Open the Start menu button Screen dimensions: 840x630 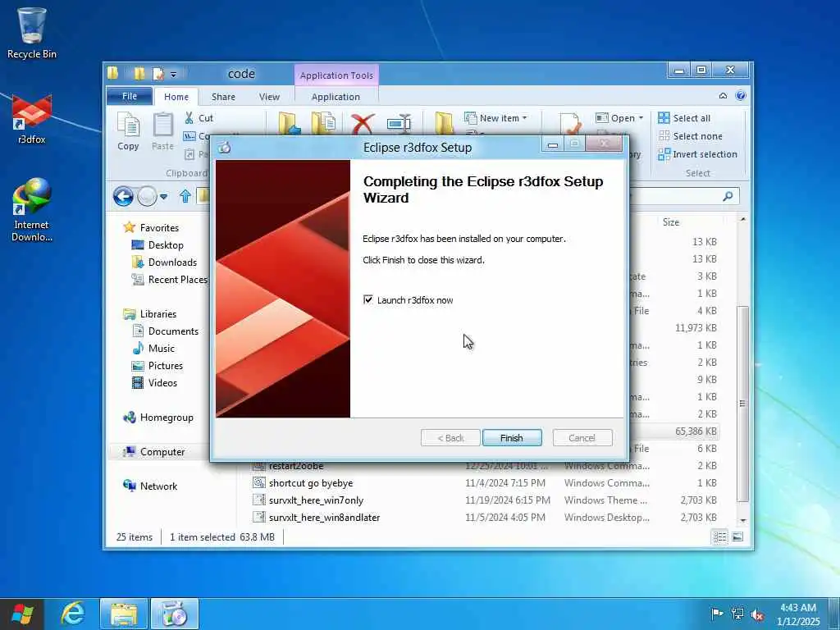[x=21, y=614]
